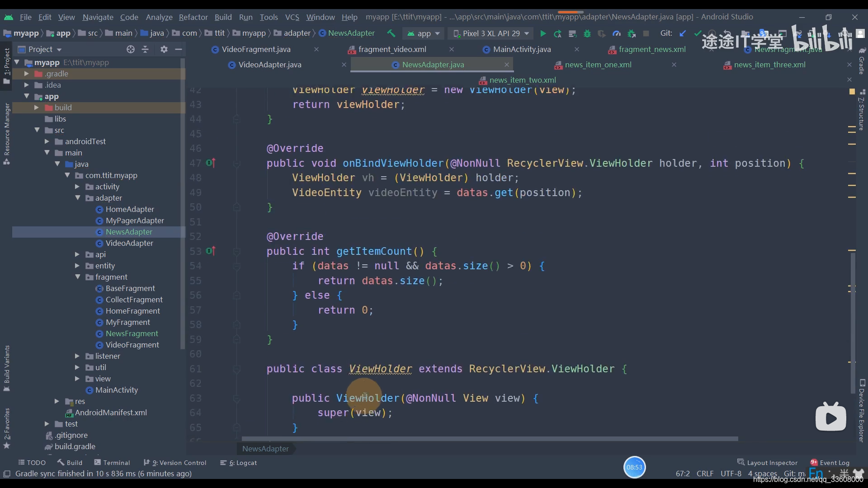The width and height of the screenshot is (868, 488).
Task: Open the profiler gauge icon
Action: [x=617, y=33]
